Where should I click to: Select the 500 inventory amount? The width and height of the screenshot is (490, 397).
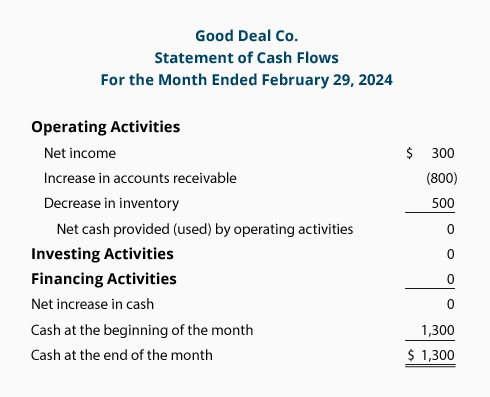coord(443,203)
